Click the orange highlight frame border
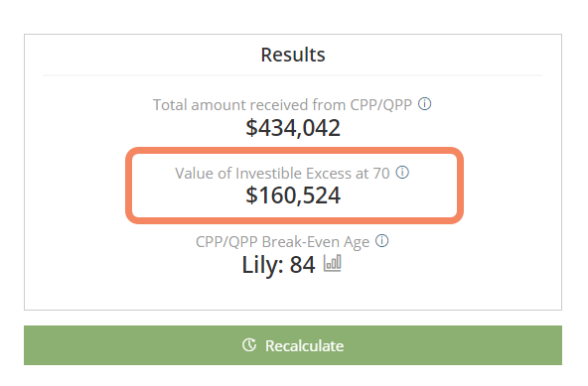The image size is (588, 386). [x=294, y=151]
